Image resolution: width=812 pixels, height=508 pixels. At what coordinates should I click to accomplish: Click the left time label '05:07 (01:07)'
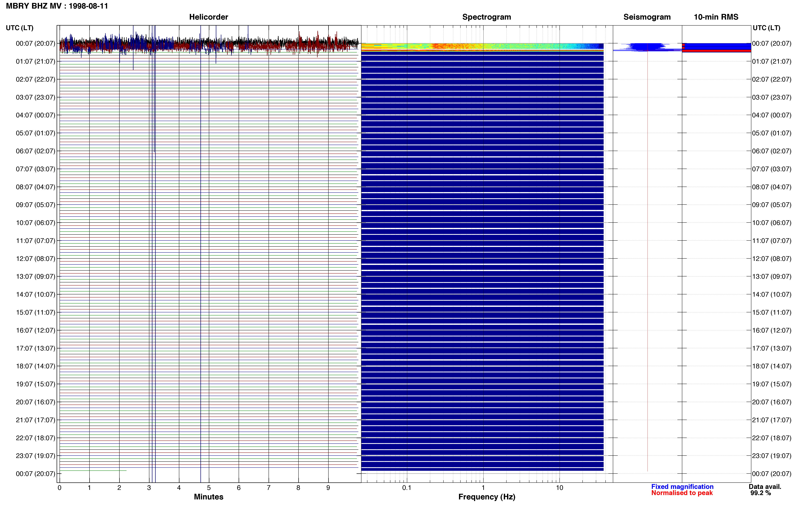(x=36, y=133)
